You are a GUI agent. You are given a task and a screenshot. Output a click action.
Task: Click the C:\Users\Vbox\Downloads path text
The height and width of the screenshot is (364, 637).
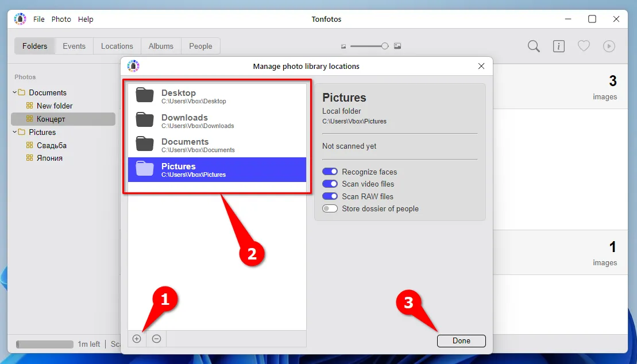tap(198, 126)
